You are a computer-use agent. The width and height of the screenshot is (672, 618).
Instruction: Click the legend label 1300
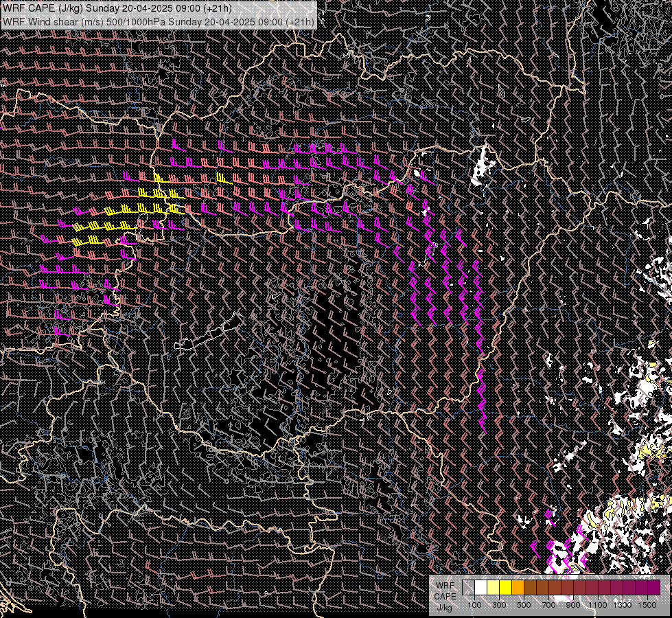click(x=623, y=605)
